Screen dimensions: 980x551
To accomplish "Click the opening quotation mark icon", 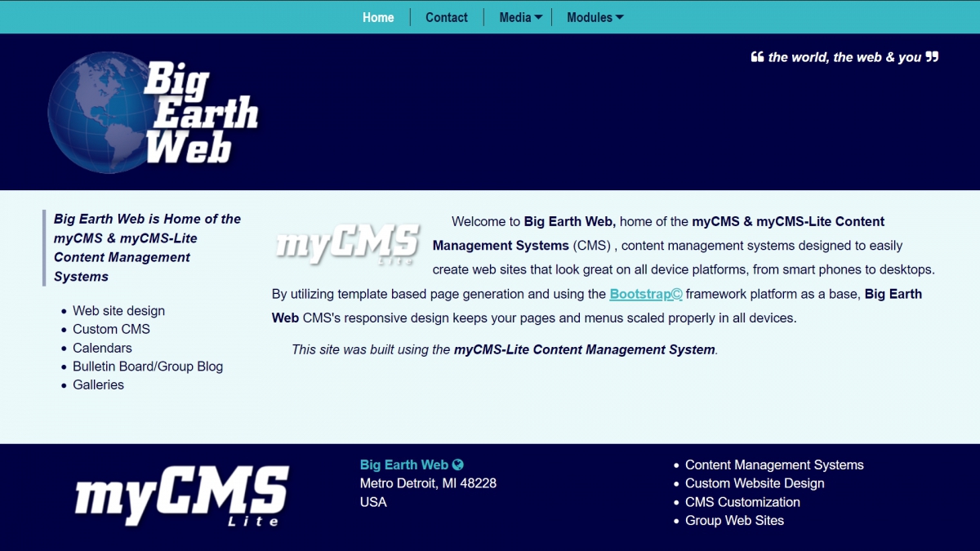I will click(757, 57).
